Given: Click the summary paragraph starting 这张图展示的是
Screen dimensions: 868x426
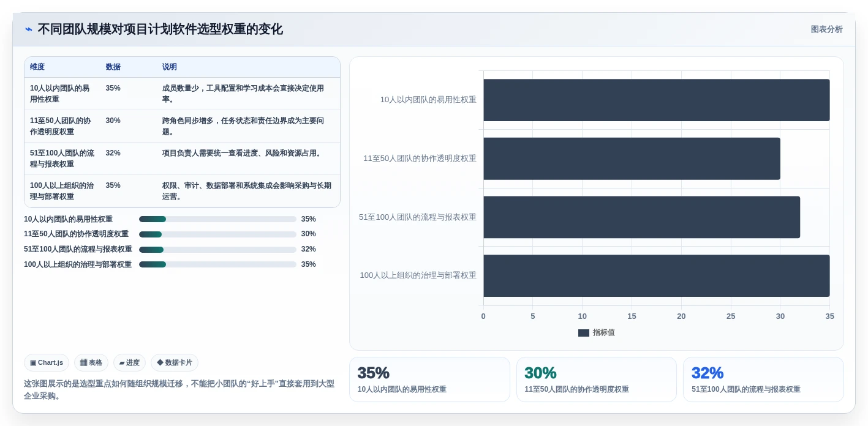Looking at the screenshot, I should click(179, 390).
